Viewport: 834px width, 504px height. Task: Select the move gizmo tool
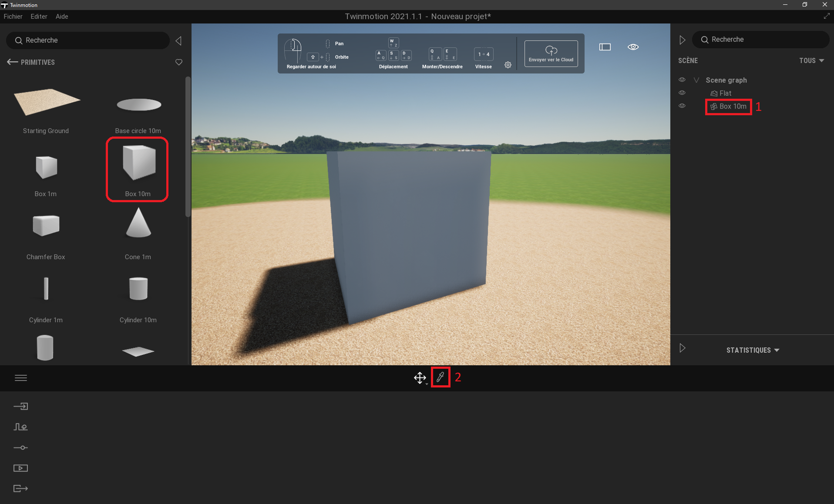[419, 377]
